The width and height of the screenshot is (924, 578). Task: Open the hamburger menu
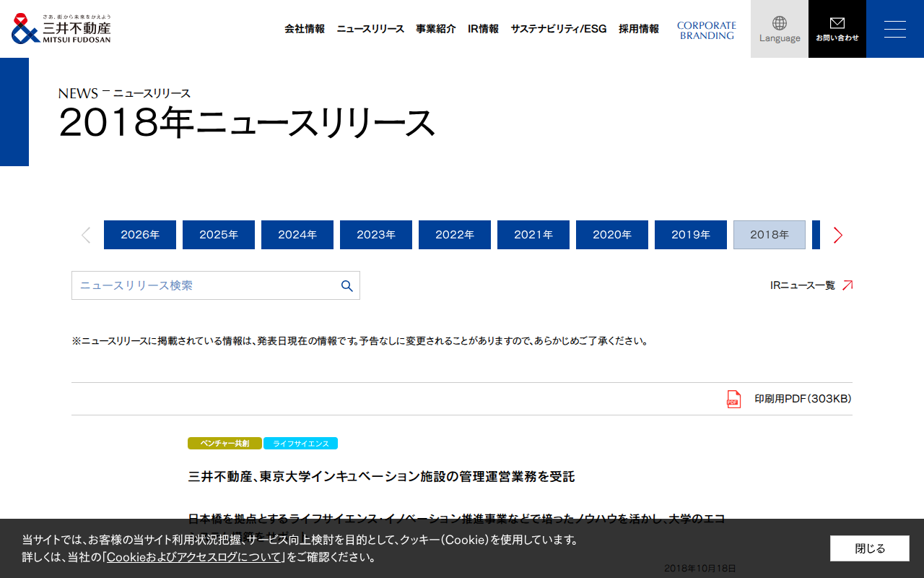pyautogui.click(x=895, y=29)
